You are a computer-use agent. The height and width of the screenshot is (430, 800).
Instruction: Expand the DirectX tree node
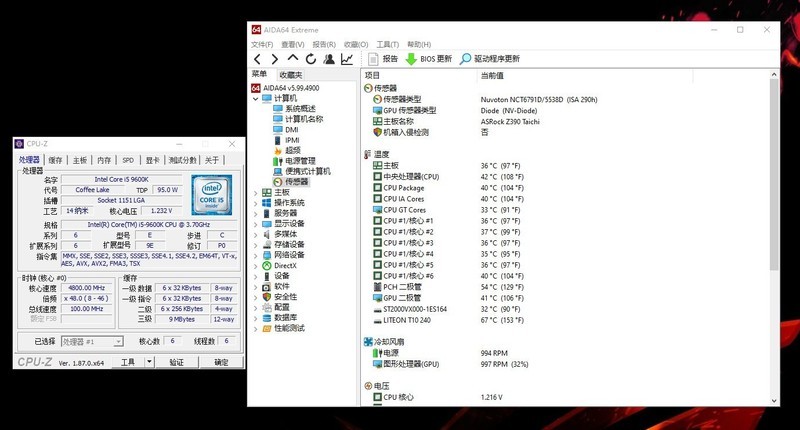coord(256,266)
